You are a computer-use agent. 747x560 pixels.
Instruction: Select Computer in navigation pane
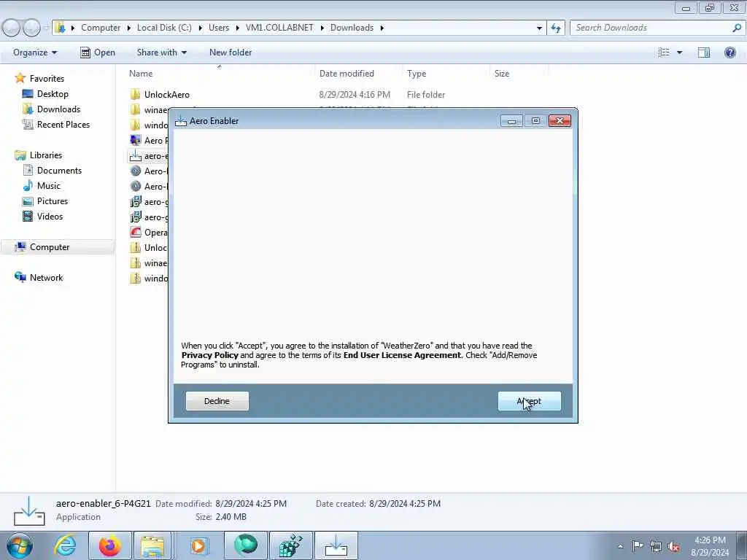(x=50, y=247)
